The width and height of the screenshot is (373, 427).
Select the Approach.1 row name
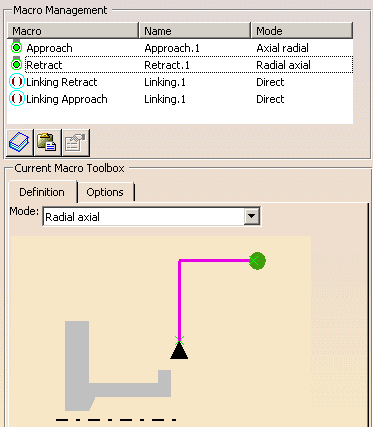tap(172, 48)
